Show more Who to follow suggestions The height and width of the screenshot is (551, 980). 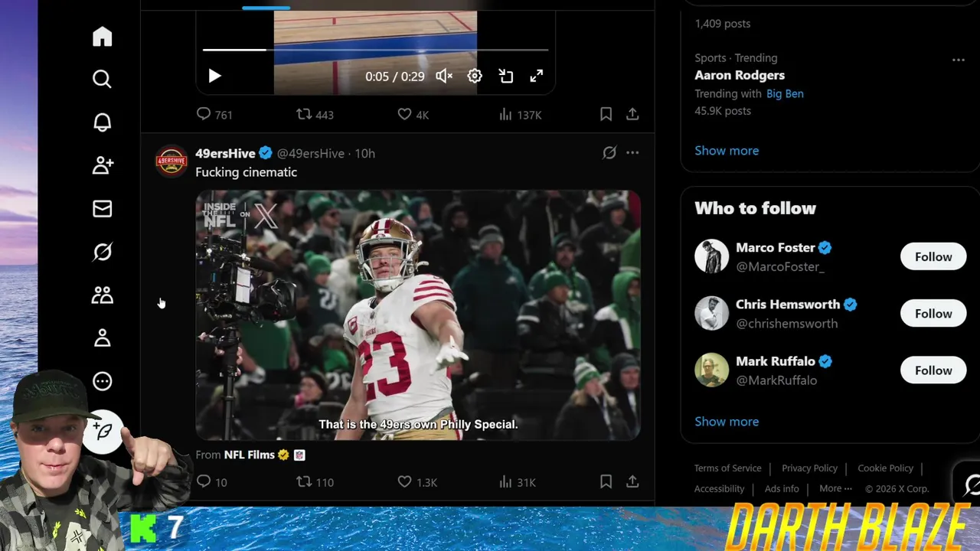click(x=727, y=422)
